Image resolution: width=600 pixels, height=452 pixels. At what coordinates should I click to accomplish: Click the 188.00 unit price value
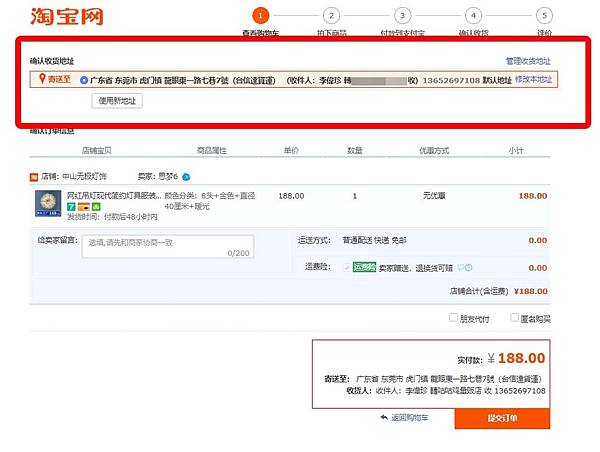[x=291, y=196]
